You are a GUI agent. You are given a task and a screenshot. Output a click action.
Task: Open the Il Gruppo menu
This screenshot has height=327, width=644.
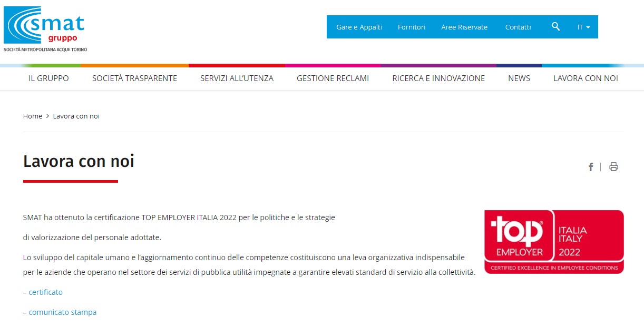point(48,78)
